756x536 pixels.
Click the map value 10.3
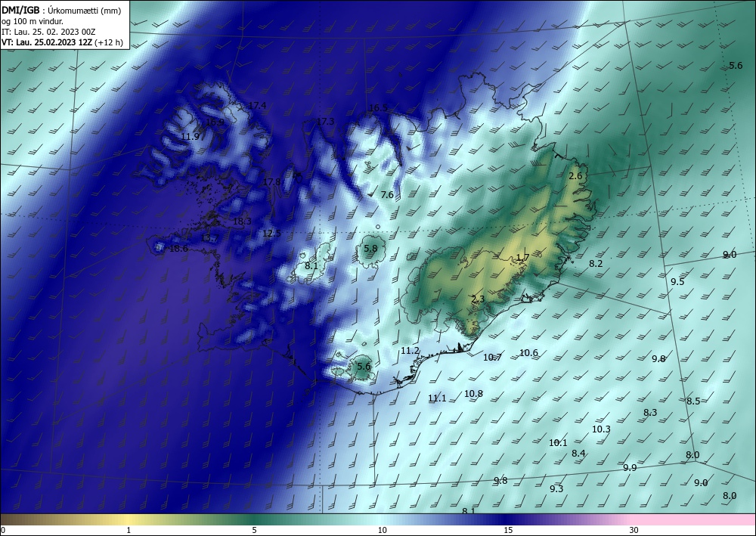tap(601, 429)
